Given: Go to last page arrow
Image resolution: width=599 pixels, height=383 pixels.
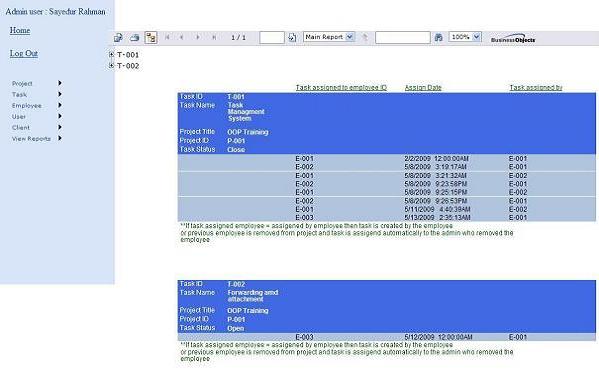Looking at the screenshot, I should coord(214,37).
